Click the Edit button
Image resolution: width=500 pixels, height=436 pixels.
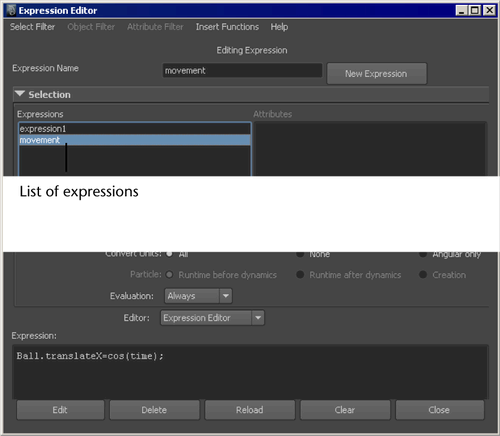(60, 410)
